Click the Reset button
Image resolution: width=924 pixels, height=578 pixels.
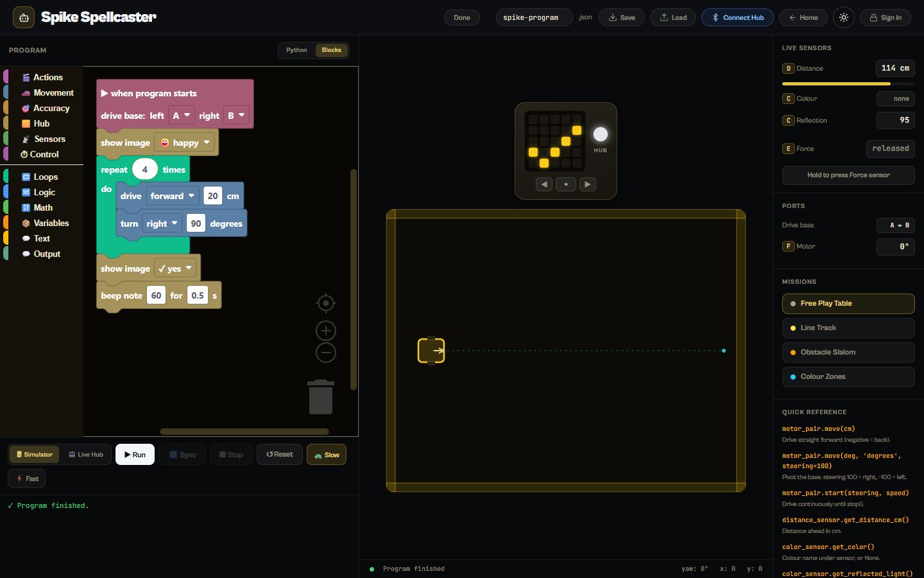click(280, 455)
